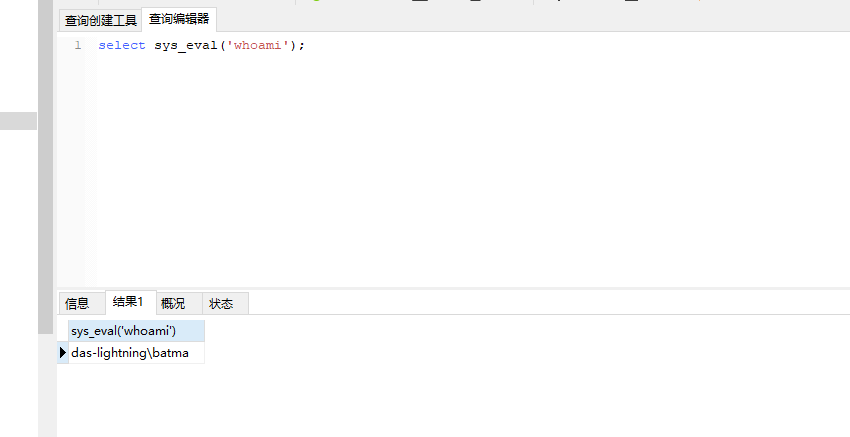Click column header sys_eval('whoami')
Viewport: 850px width, 437px height.
click(x=137, y=331)
